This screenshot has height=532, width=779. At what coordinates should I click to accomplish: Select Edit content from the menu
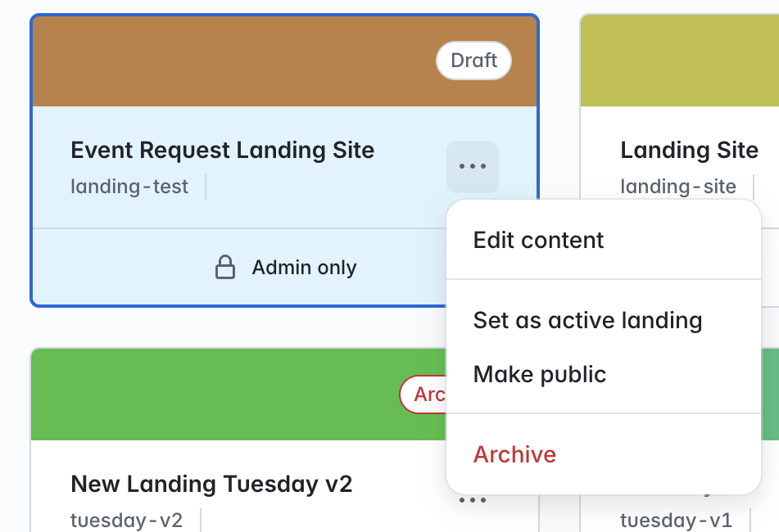538,240
